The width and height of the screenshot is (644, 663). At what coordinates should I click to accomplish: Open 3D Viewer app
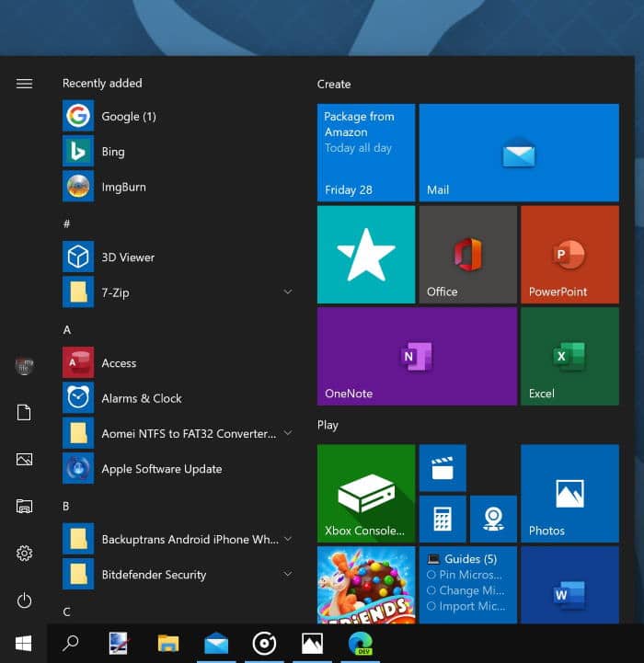pyautogui.click(x=178, y=257)
